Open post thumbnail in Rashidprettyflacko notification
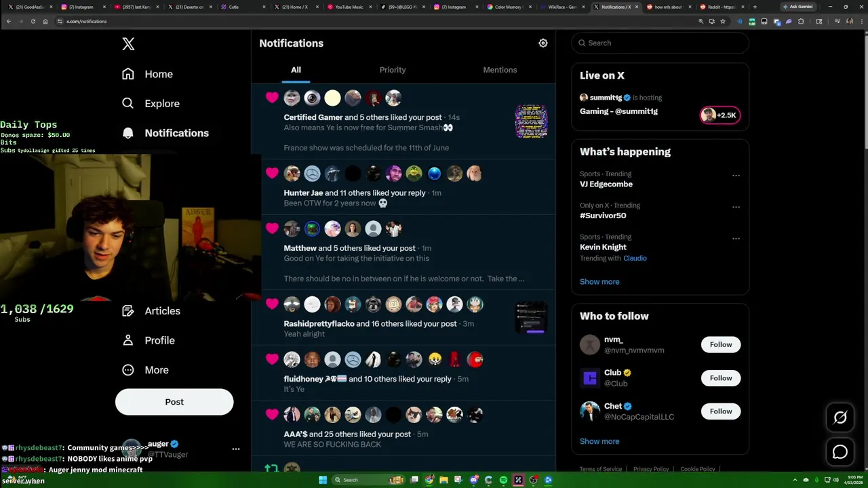The image size is (868, 488). click(531, 317)
